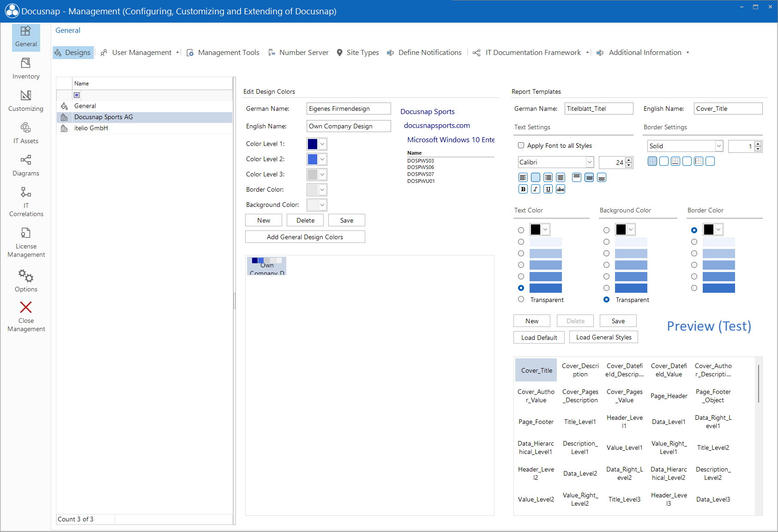Select the bottom border option icon
This screenshot has width=778, height=532.
[x=675, y=161]
